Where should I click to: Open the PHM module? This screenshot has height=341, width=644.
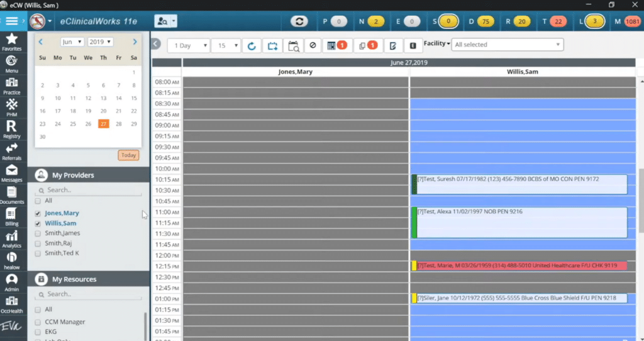11,108
